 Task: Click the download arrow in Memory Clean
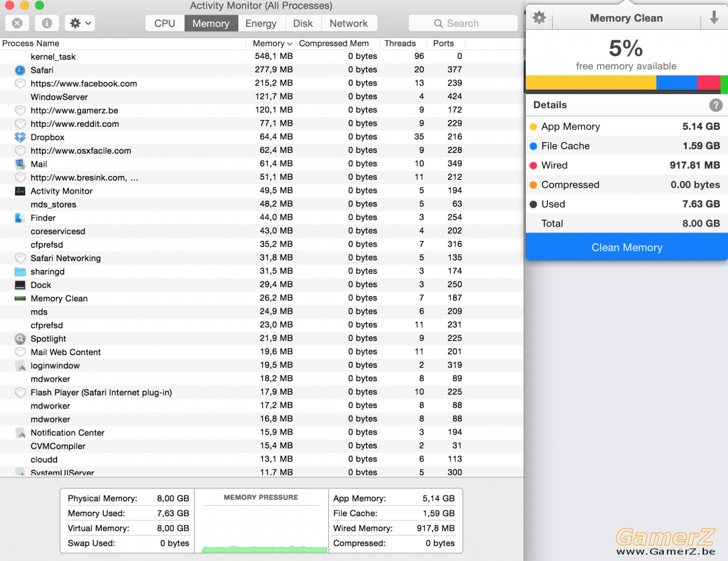(713, 18)
